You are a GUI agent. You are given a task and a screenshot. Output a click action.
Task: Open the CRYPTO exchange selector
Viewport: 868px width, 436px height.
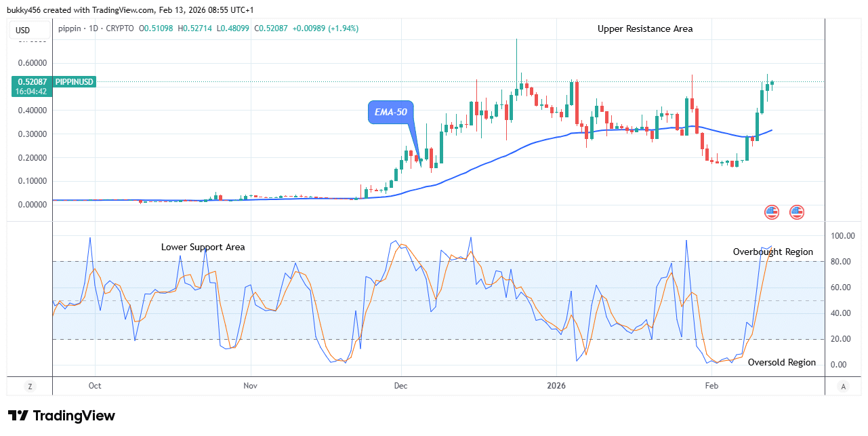tap(118, 29)
